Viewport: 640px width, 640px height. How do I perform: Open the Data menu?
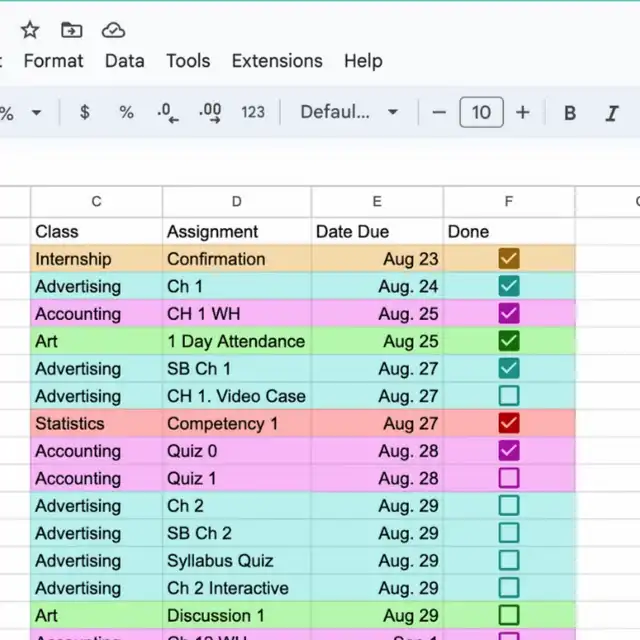(124, 61)
